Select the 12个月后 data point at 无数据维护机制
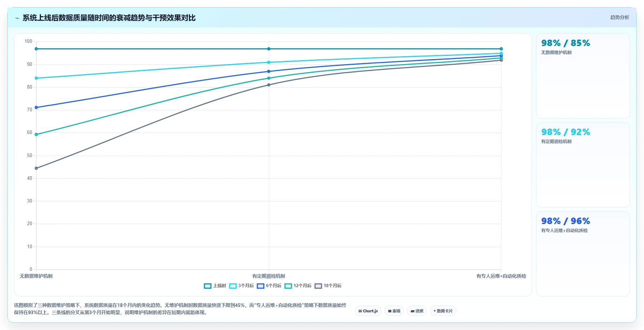Viewport: 644px width, 330px height. point(36,134)
